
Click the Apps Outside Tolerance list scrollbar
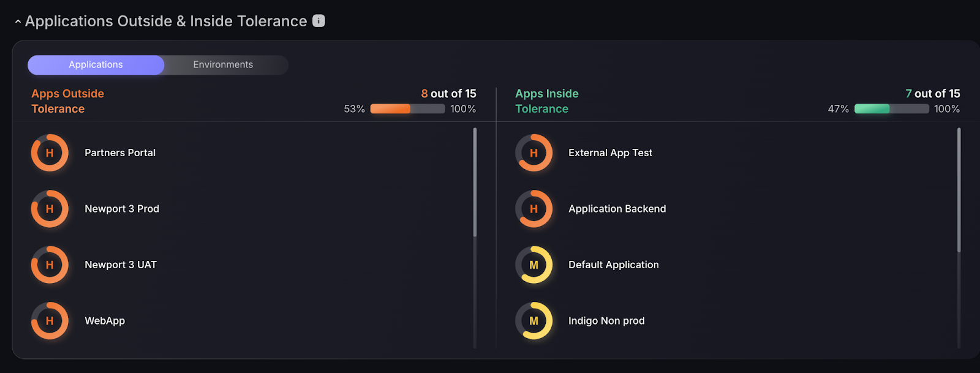475,183
